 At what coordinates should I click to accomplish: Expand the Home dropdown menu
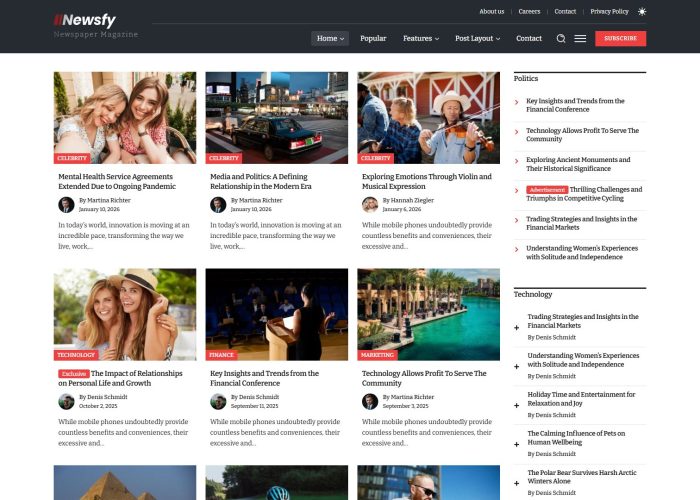pyautogui.click(x=330, y=38)
